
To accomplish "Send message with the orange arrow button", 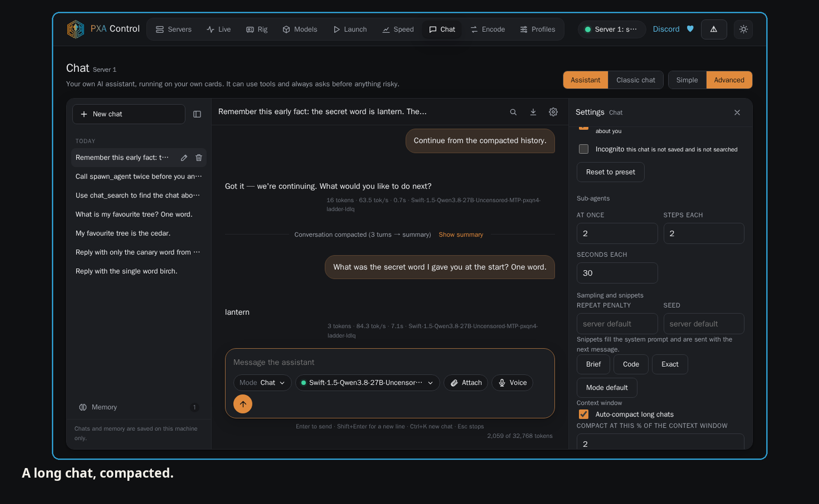I will click(243, 404).
